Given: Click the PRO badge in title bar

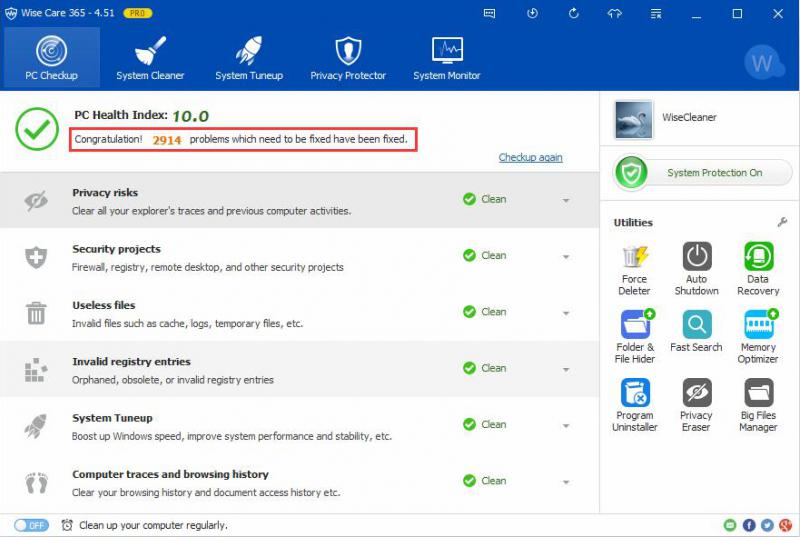Looking at the screenshot, I should click(138, 13).
